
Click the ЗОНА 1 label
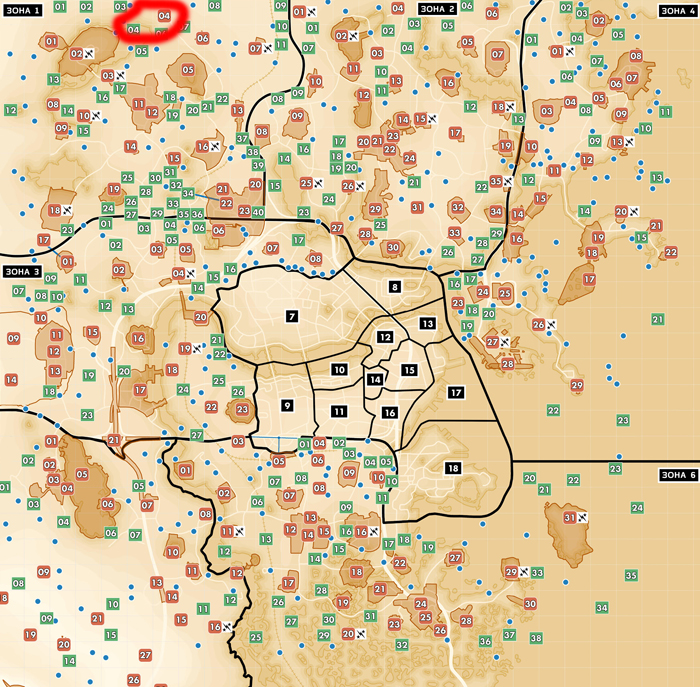pyautogui.click(x=22, y=9)
